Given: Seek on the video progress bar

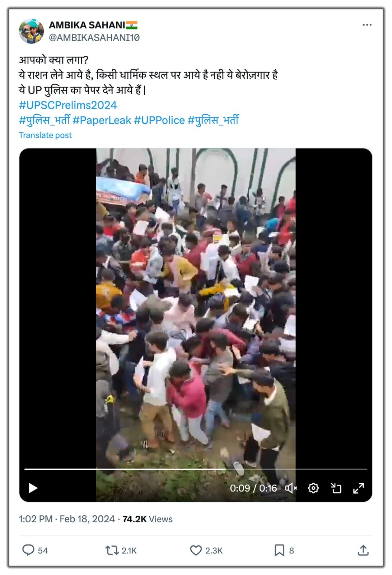Looking at the screenshot, I should (x=196, y=469).
